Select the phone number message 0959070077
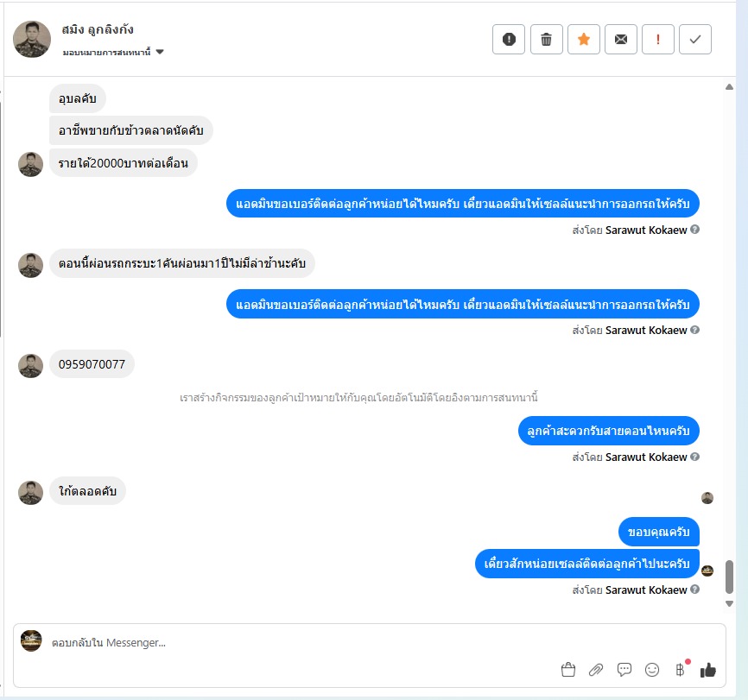 92,364
